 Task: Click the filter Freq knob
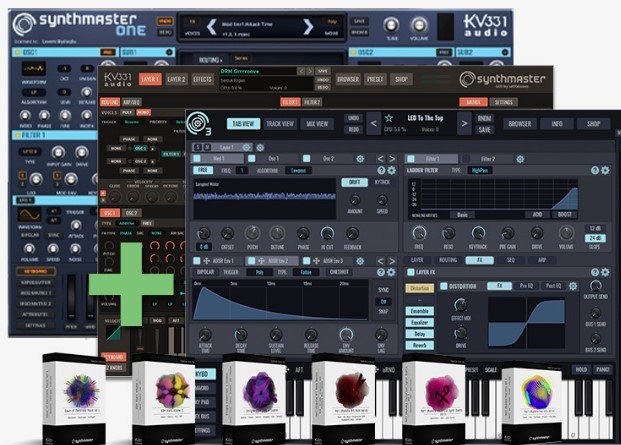419,233
